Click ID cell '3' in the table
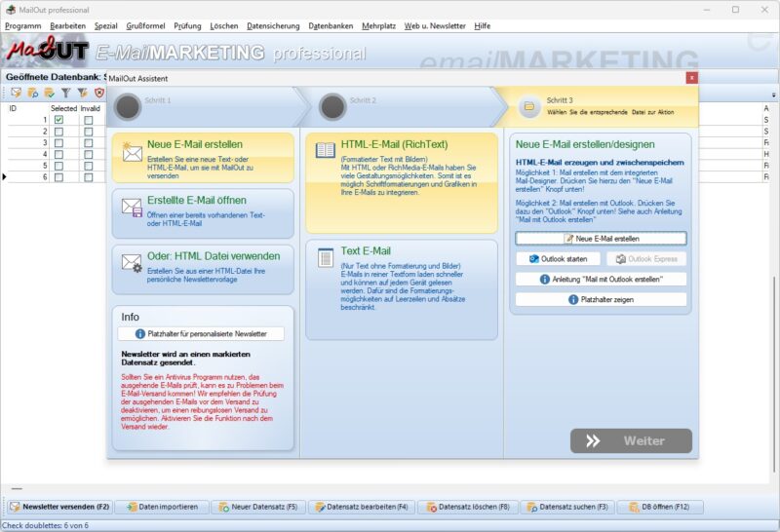 28,142
